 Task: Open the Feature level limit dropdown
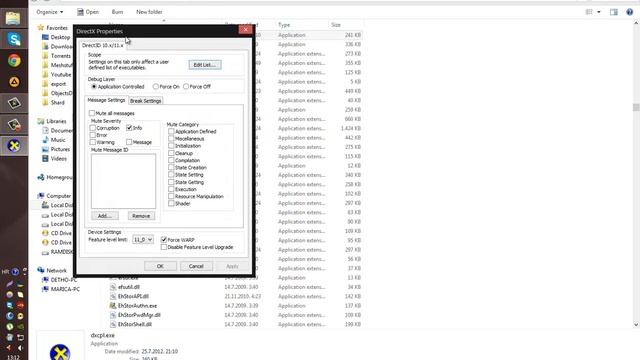pyautogui.click(x=143, y=240)
